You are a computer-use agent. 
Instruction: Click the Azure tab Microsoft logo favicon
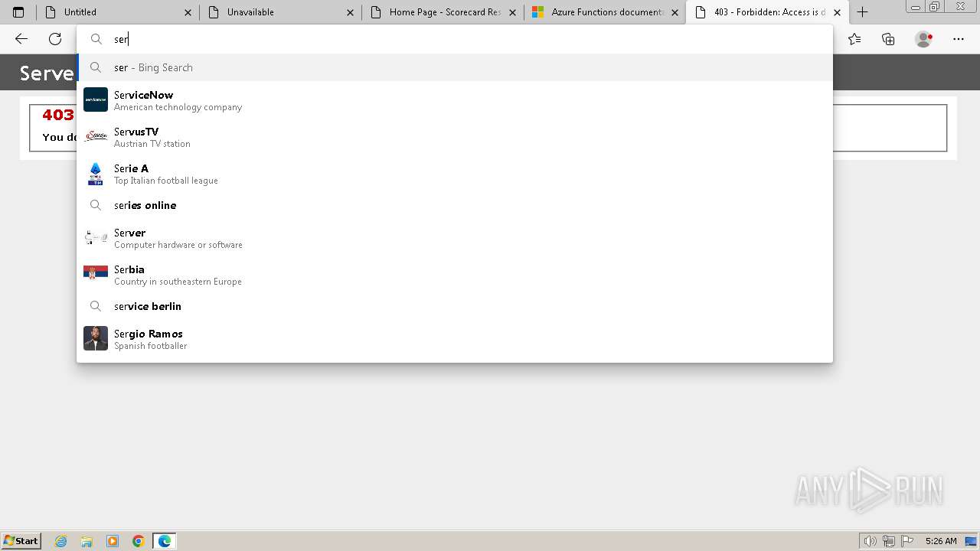[x=537, y=12]
